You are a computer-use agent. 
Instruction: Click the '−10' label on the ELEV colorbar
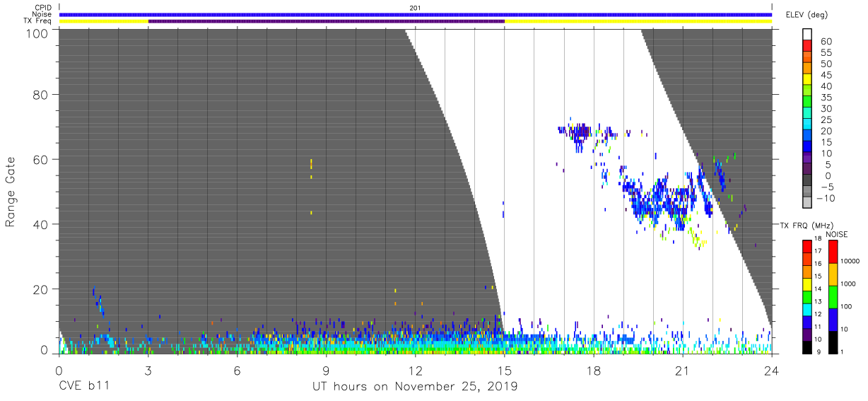[x=825, y=198]
